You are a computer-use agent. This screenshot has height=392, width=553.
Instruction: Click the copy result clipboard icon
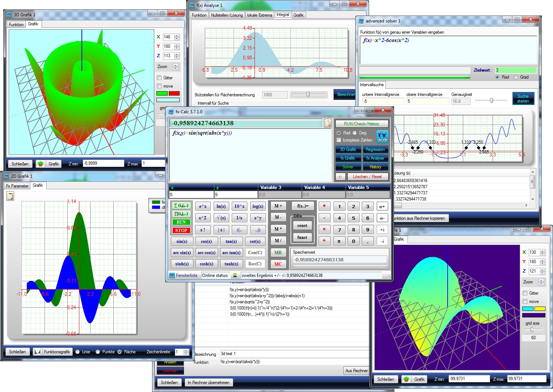(328, 123)
